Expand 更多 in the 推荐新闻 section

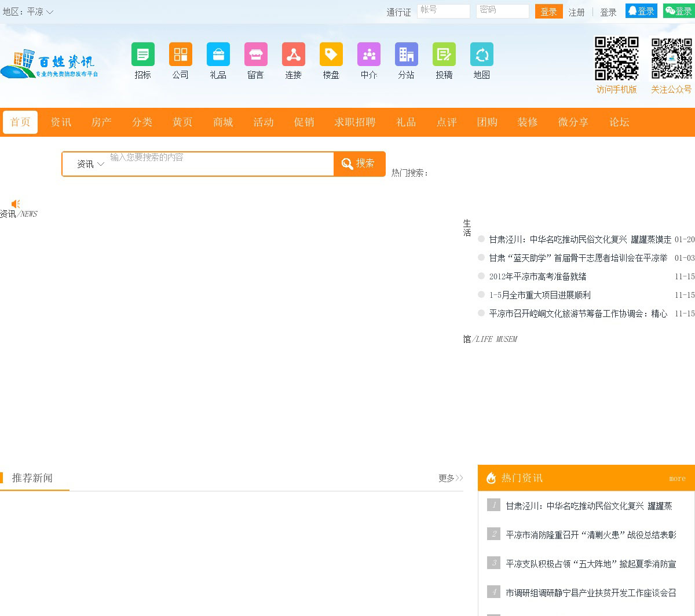451,478
